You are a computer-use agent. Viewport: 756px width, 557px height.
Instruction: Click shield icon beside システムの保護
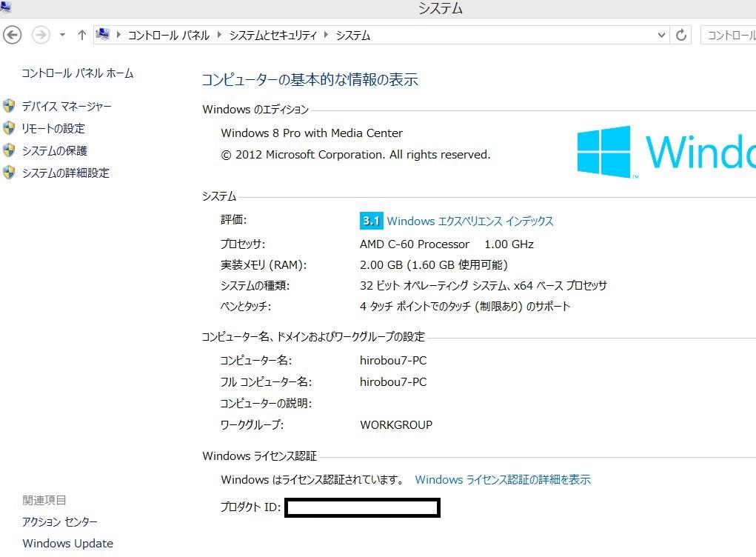[x=9, y=150]
